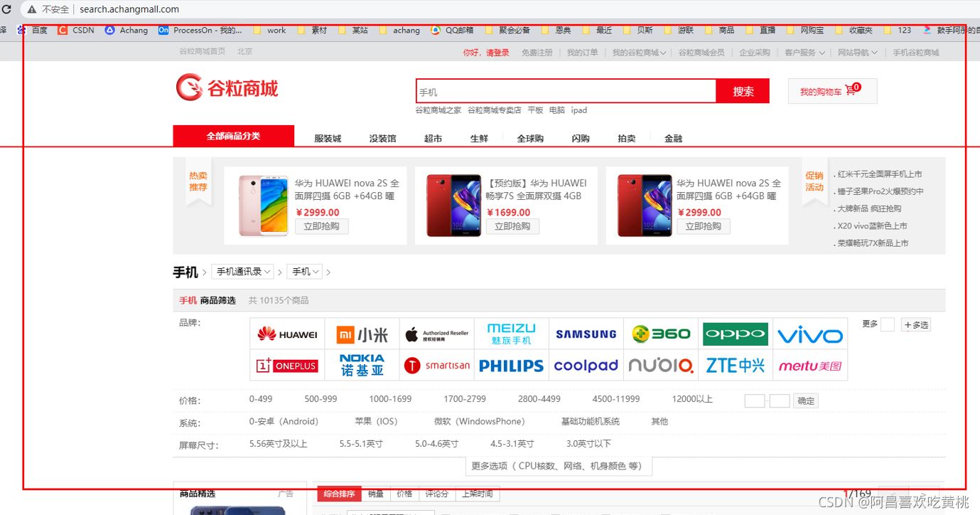This screenshot has width=980, height=515.
Task: Click the search input containing 手机
Action: click(x=566, y=91)
